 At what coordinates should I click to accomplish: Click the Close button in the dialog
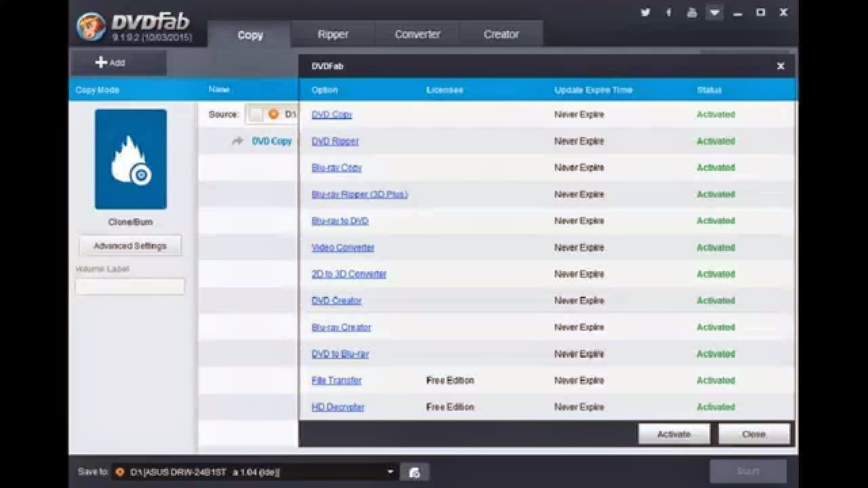click(754, 434)
